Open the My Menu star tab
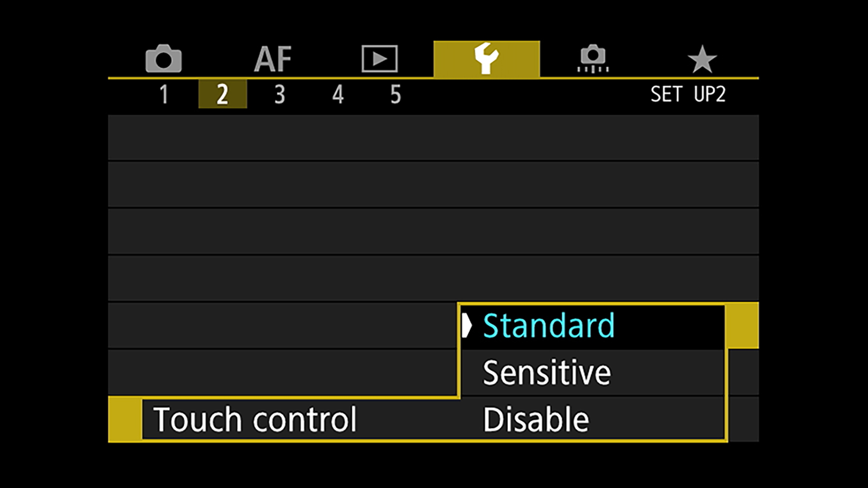 click(x=702, y=59)
